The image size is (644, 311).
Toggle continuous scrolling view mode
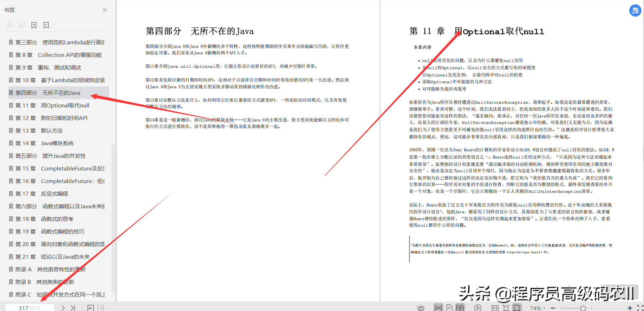click(438, 307)
